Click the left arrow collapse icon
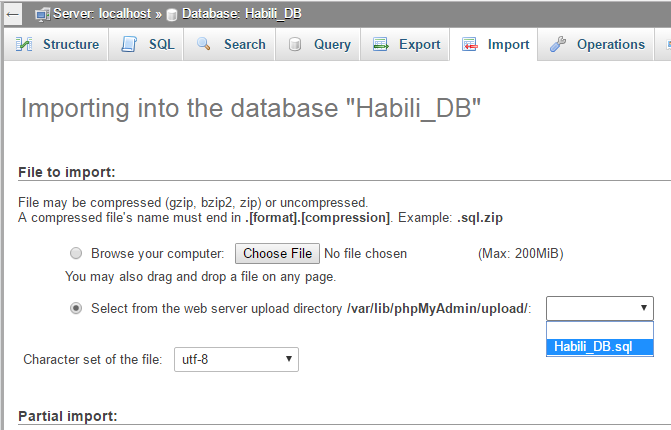Screen dimensions: 671x430 point(13,13)
